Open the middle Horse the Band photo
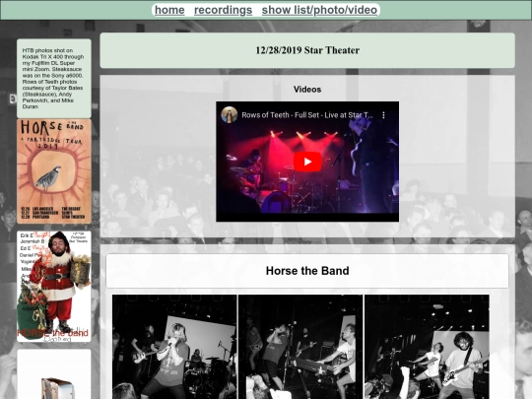 click(300, 347)
